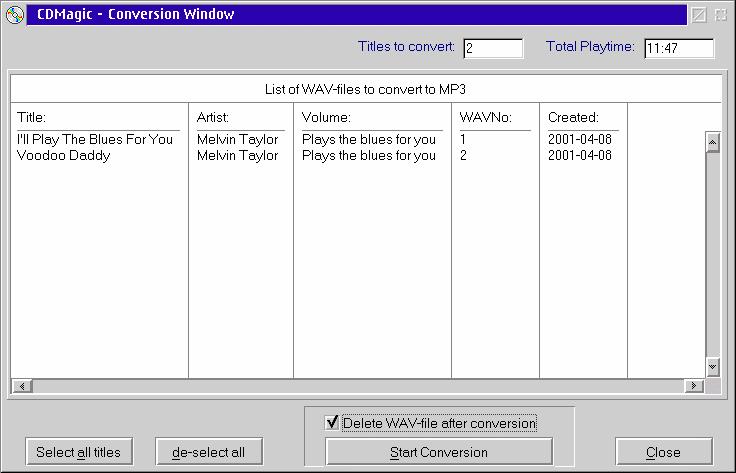Click Created date in the first row
Screen dimensions: 736x473
(580, 139)
